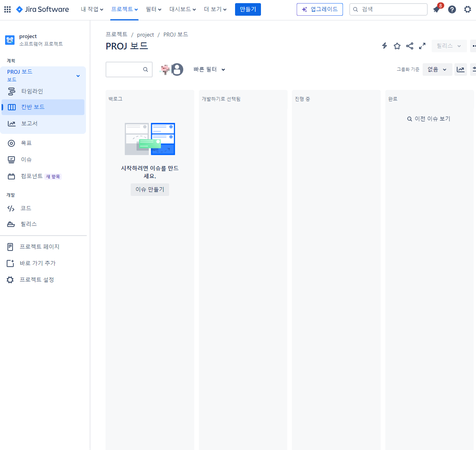Open 컴포넌트 in sidebar

(31, 176)
